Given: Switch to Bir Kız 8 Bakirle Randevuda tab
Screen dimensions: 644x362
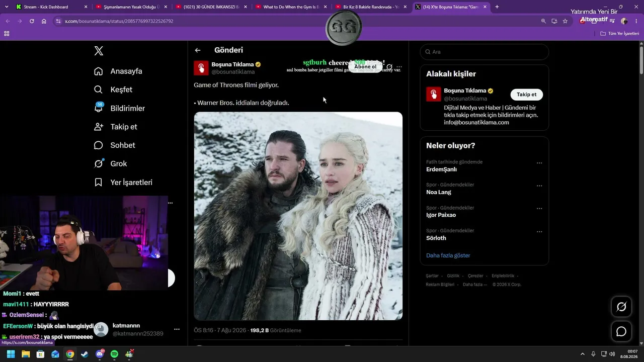Looking at the screenshot, I should pyautogui.click(x=371, y=7).
